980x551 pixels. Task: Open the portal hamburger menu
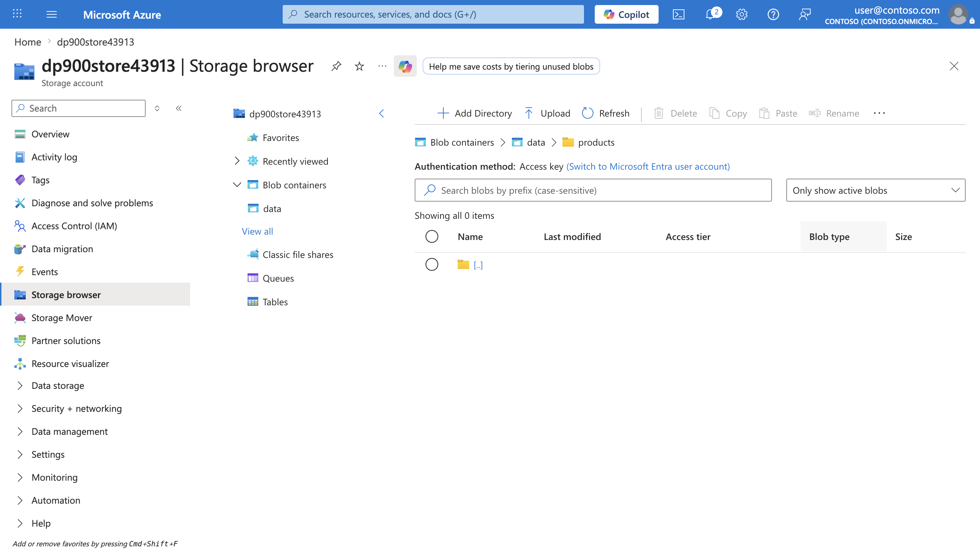click(x=51, y=14)
